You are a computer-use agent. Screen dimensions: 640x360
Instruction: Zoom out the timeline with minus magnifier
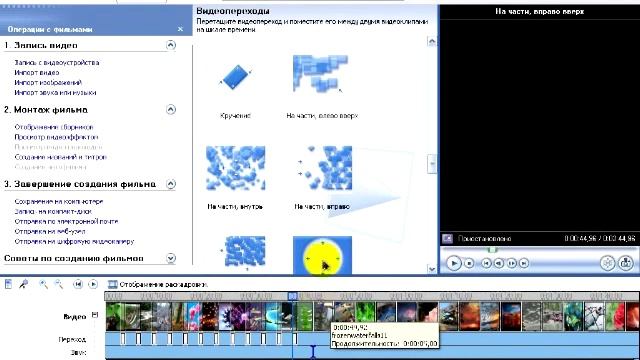(x=59, y=284)
